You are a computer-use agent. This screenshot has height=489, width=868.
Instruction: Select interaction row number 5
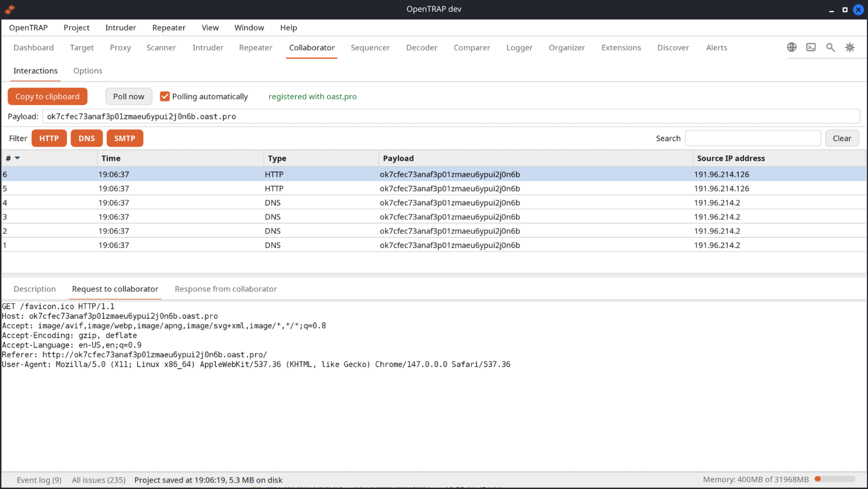(x=434, y=188)
